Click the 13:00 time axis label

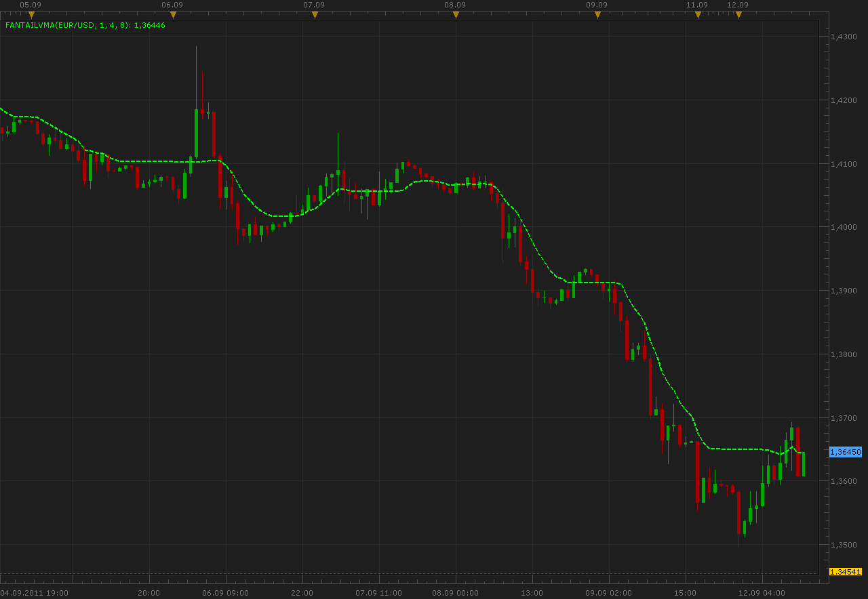[x=532, y=593]
